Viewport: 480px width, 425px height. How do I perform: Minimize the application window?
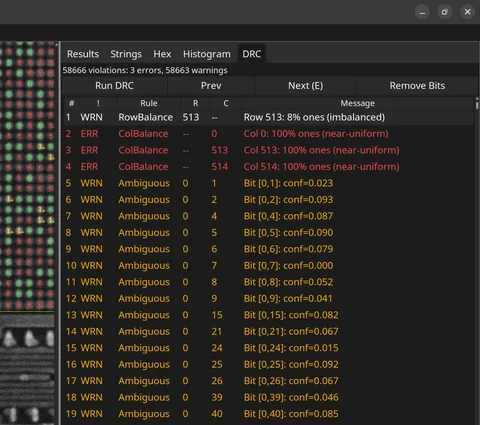point(422,12)
